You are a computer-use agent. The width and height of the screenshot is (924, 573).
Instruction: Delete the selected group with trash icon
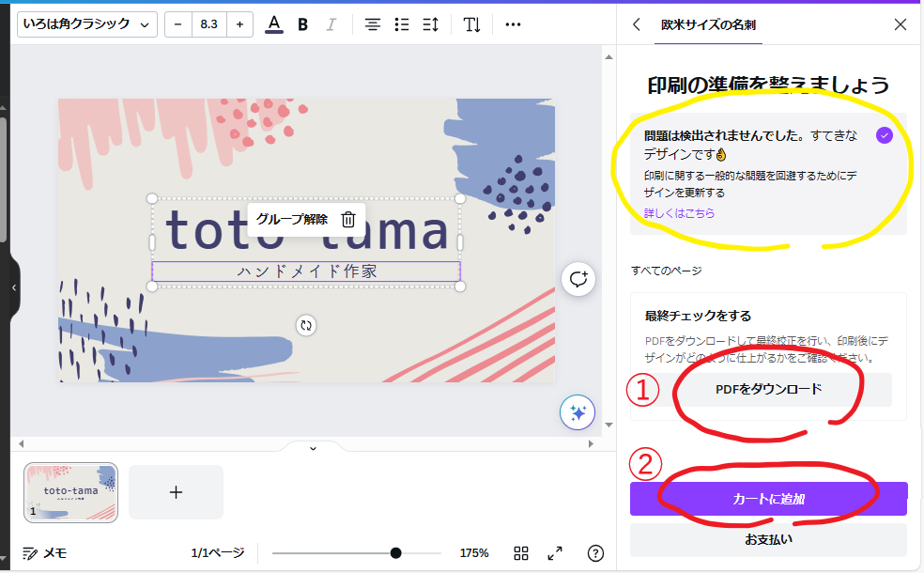tap(348, 219)
